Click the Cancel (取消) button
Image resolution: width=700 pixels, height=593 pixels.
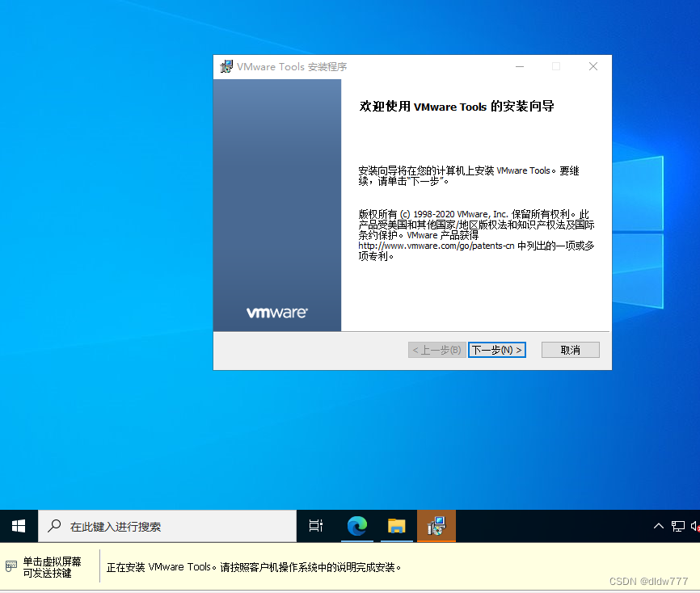(570, 350)
